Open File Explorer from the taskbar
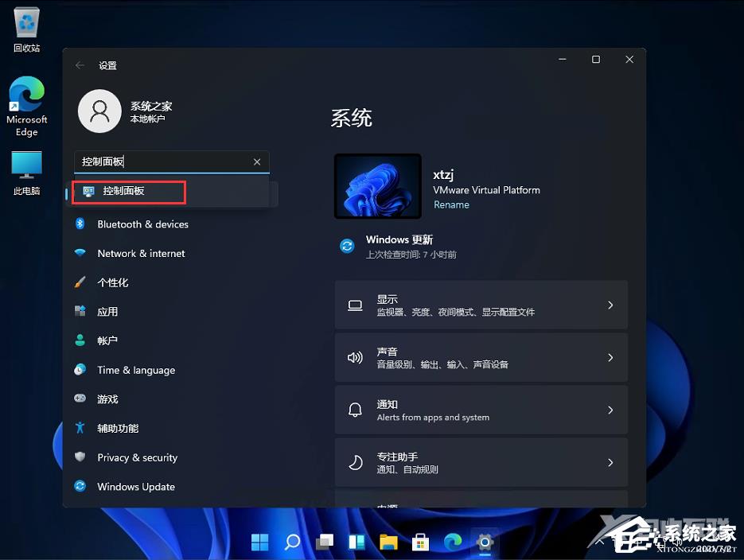744x560 pixels. 388,542
